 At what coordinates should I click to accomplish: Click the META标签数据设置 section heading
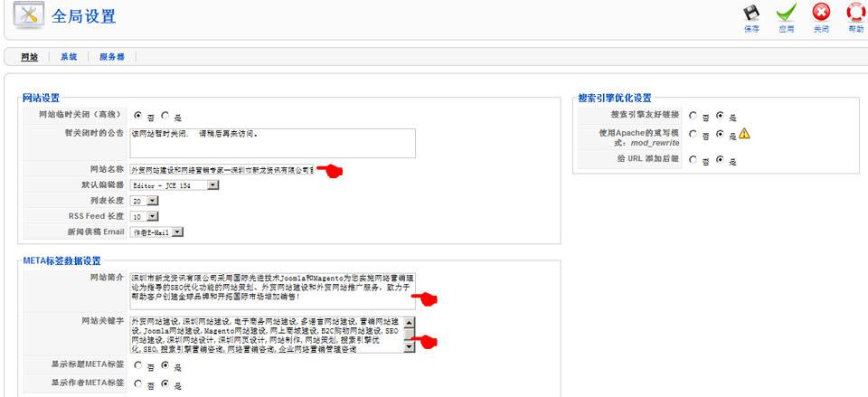point(62,260)
